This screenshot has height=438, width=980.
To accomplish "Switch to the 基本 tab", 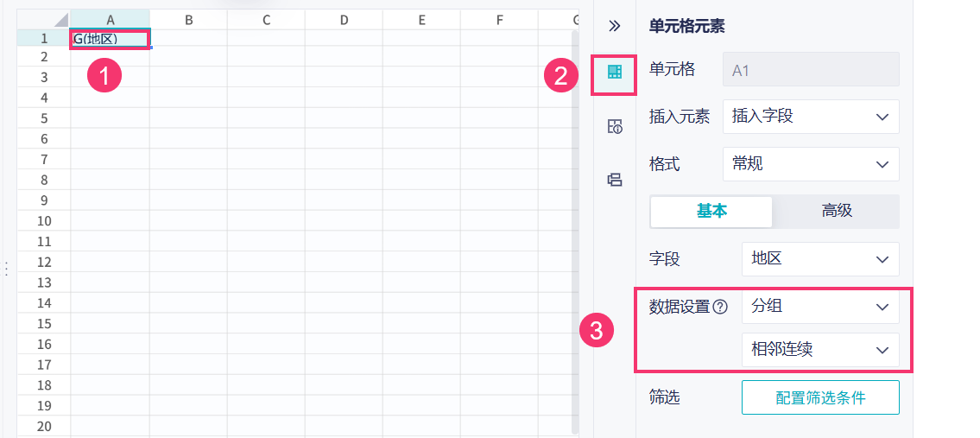I will (711, 212).
